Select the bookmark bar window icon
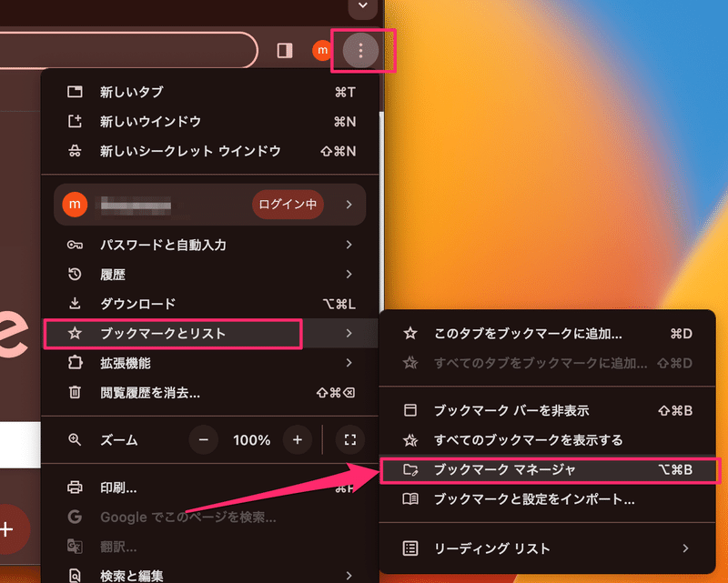This screenshot has width=728, height=583. pyautogui.click(x=410, y=410)
